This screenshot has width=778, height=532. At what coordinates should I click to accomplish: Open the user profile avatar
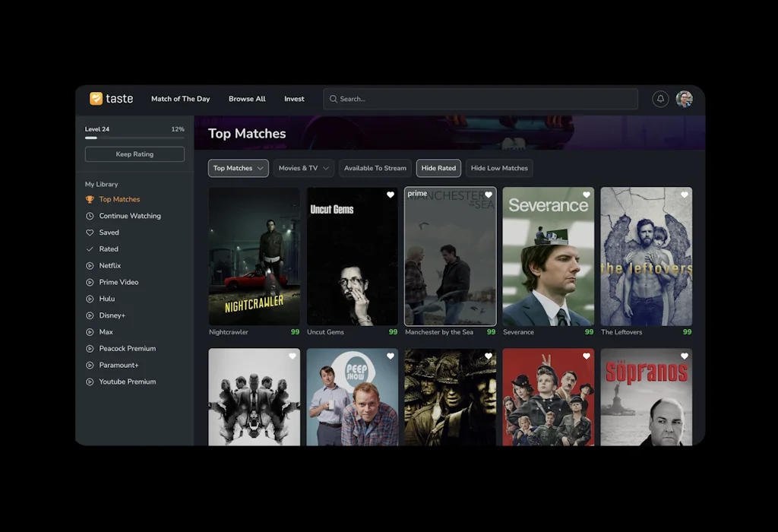click(x=685, y=99)
